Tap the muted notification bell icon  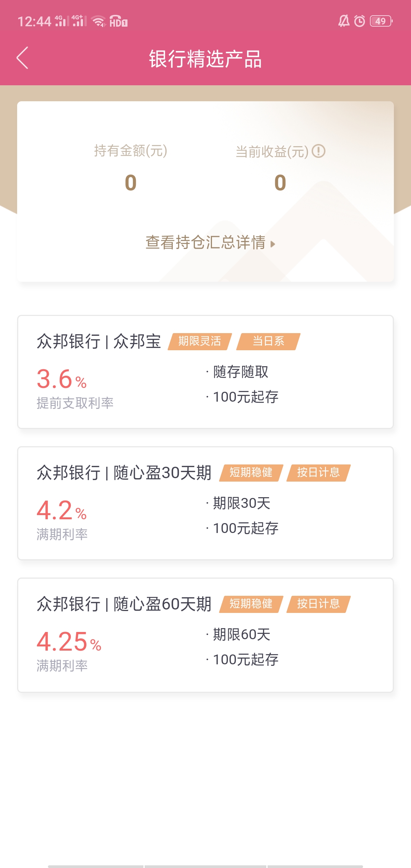click(x=344, y=21)
